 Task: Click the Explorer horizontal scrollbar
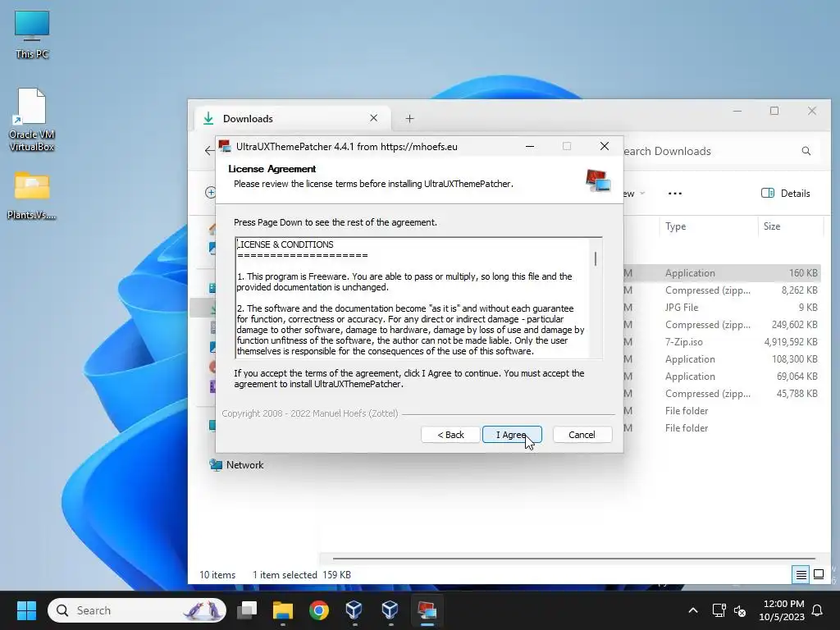[573, 558]
